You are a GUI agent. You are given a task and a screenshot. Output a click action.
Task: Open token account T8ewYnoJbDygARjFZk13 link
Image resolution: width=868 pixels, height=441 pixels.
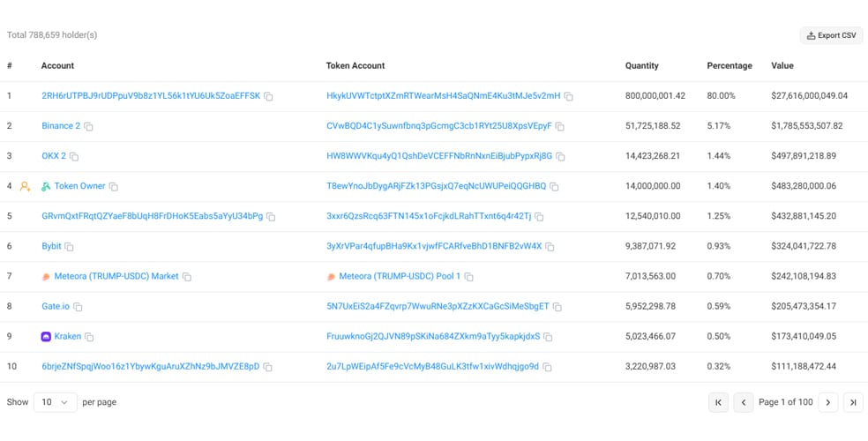pos(437,186)
